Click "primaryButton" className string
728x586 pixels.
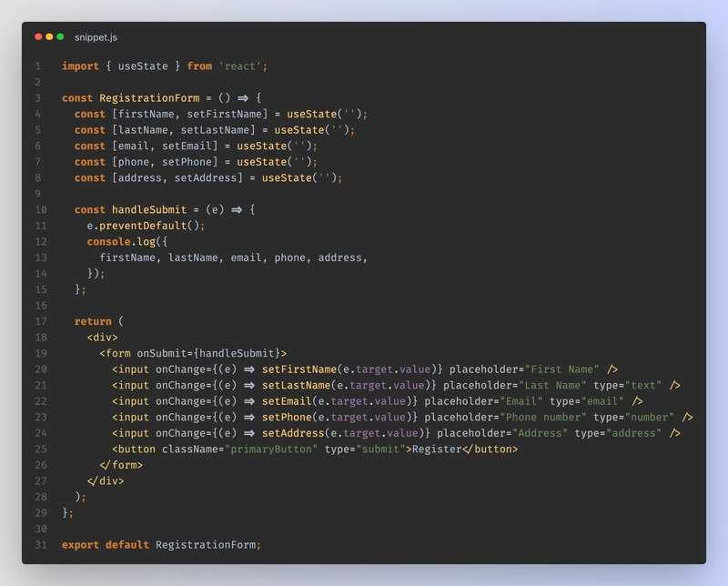pyautogui.click(x=271, y=449)
